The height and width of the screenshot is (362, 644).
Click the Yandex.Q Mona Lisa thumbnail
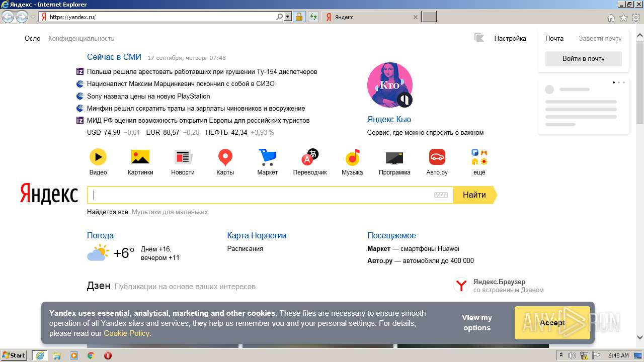390,85
